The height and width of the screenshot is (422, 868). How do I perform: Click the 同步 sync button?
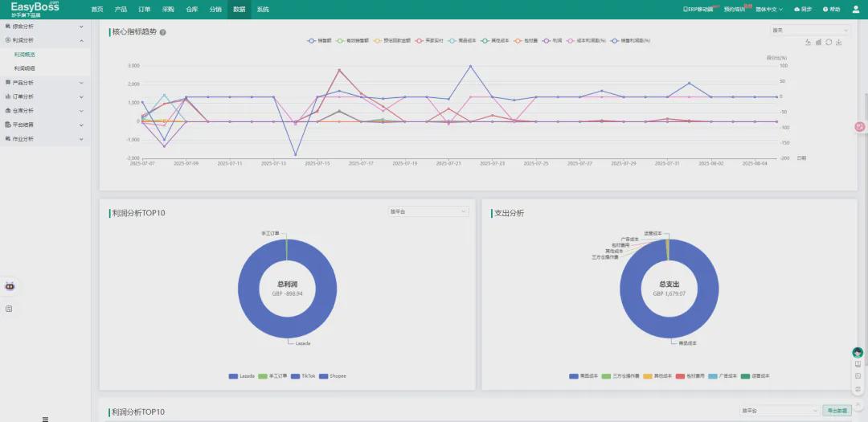[x=803, y=10]
